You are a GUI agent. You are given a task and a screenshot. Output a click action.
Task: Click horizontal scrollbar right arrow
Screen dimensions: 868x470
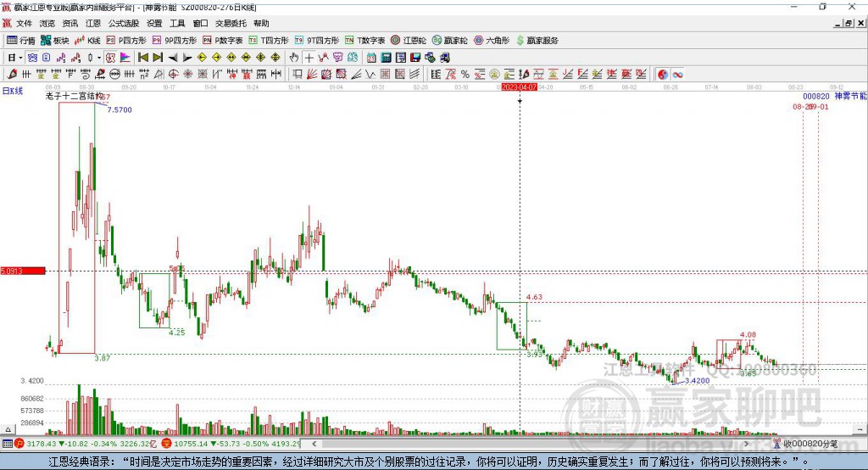[x=747, y=444]
